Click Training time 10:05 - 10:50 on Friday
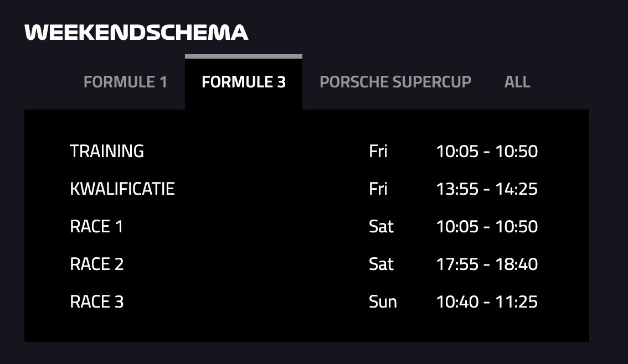This screenshot has height=364, width=628. point(487,151)
